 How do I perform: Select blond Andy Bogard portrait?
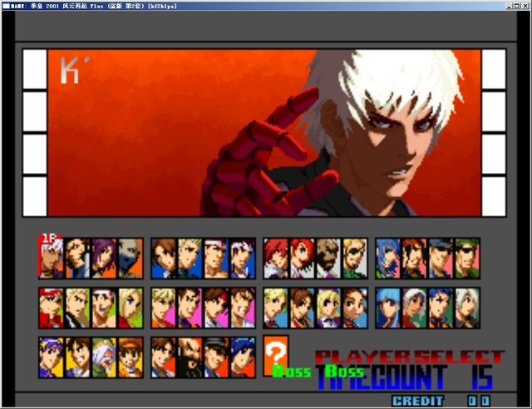click(77, 308)
